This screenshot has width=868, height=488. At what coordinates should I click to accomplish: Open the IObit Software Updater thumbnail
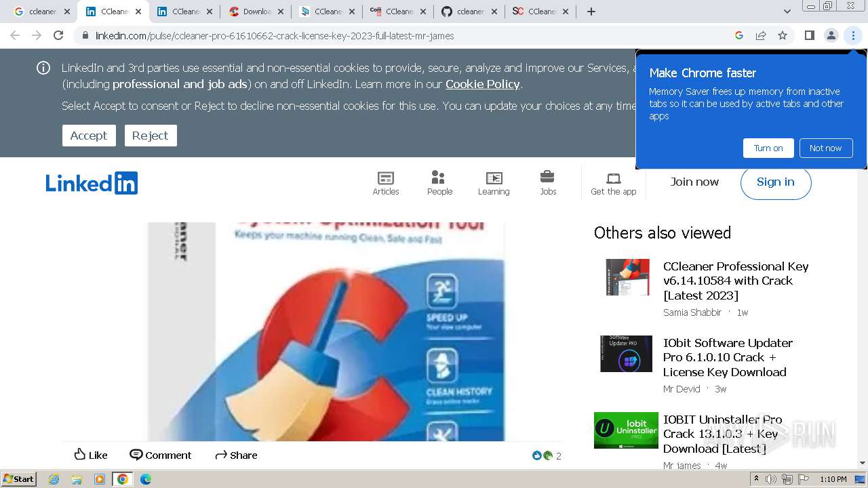(x=626, y=354)
